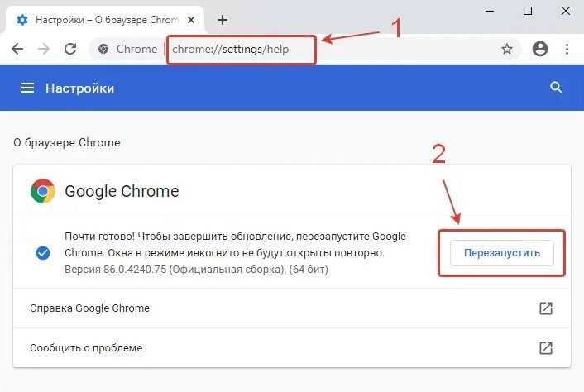Click the Перезапустить button

501,253
